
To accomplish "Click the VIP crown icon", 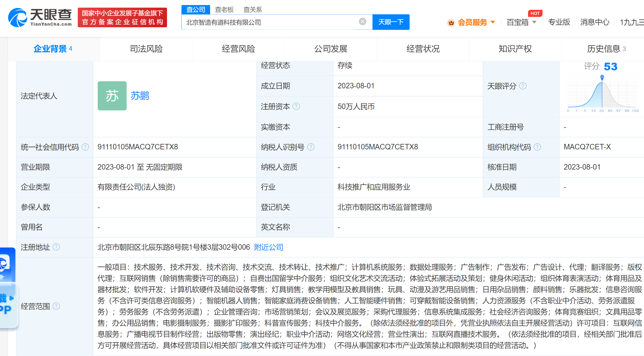I will coord(451,23).
